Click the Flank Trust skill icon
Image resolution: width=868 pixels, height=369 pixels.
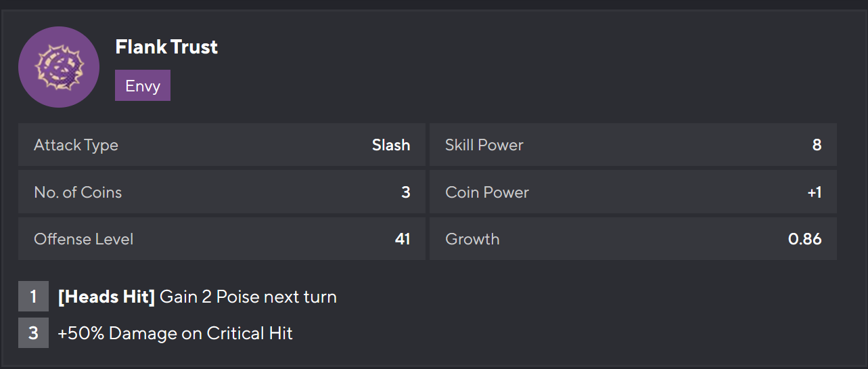[59, 67]
